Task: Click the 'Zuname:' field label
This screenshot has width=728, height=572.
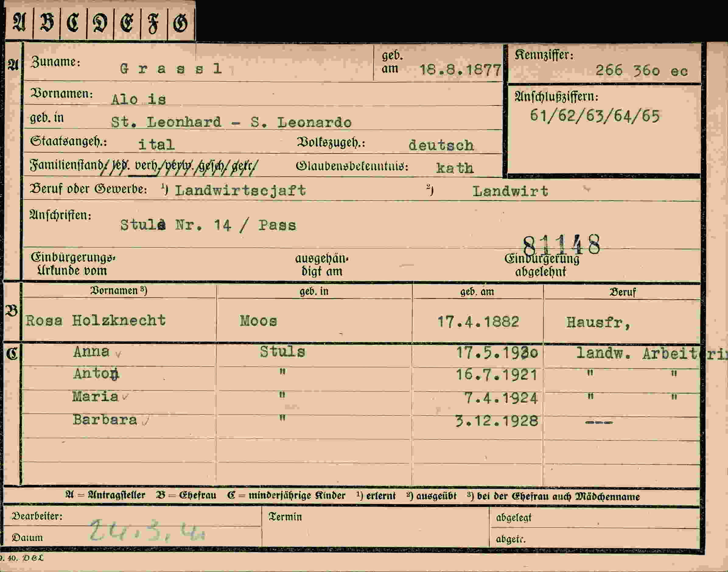Action: click(55, 62)
